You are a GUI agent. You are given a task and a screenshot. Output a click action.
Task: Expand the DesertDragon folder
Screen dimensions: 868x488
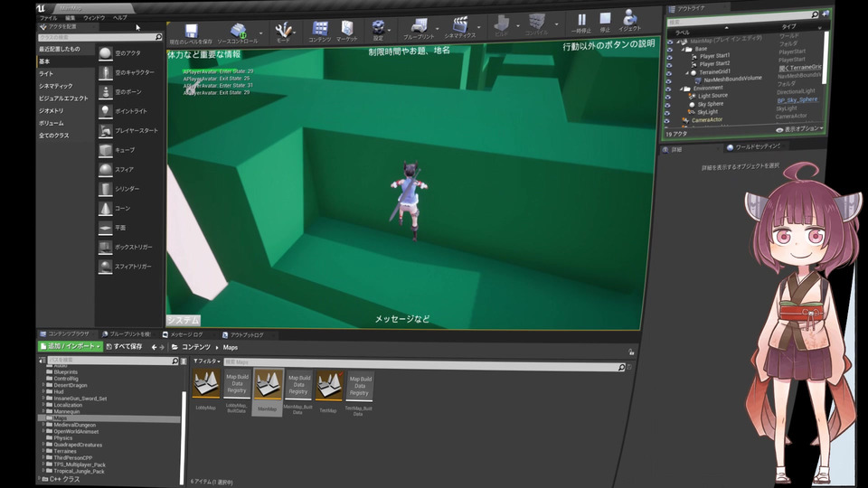point(43,385)
